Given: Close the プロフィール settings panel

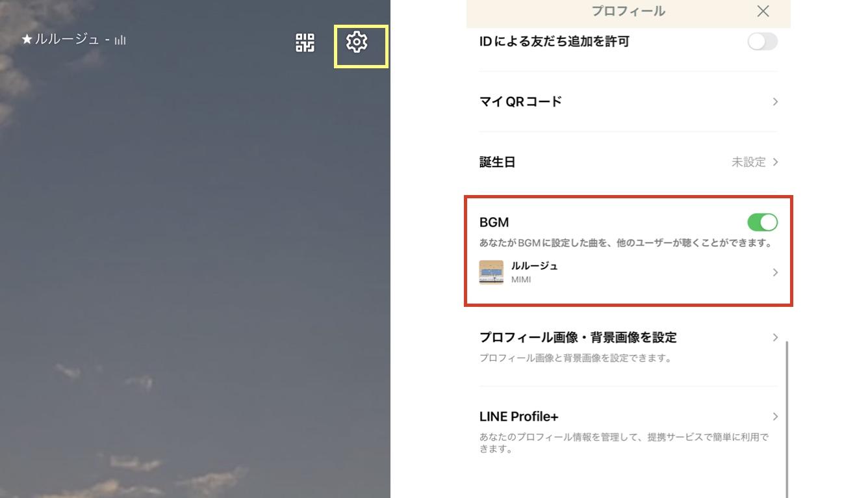Looking at the screenshot, I should click(763, 11).
